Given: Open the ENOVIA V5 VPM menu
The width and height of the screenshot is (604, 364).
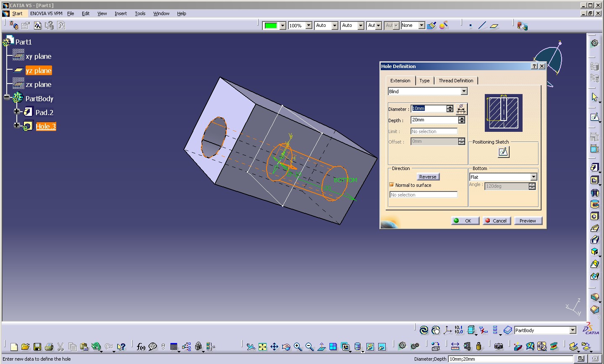Looking at the screenshot, I should [46, 13].
